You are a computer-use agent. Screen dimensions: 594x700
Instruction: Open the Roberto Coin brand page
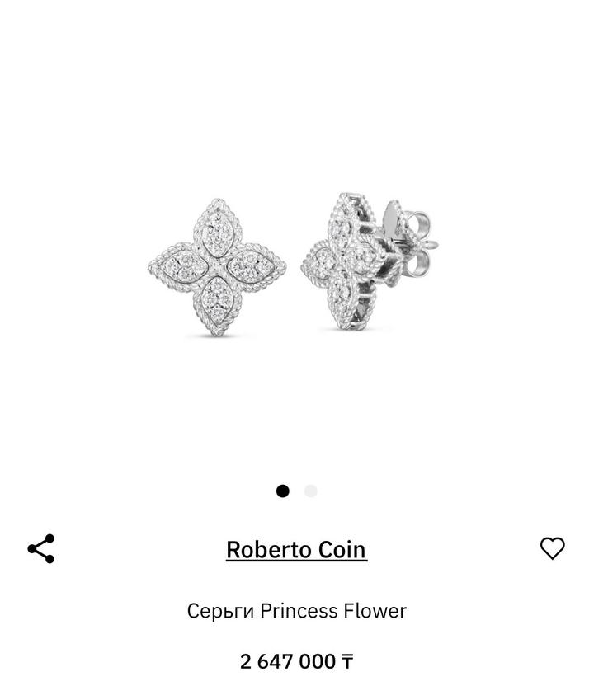(296, 550)
